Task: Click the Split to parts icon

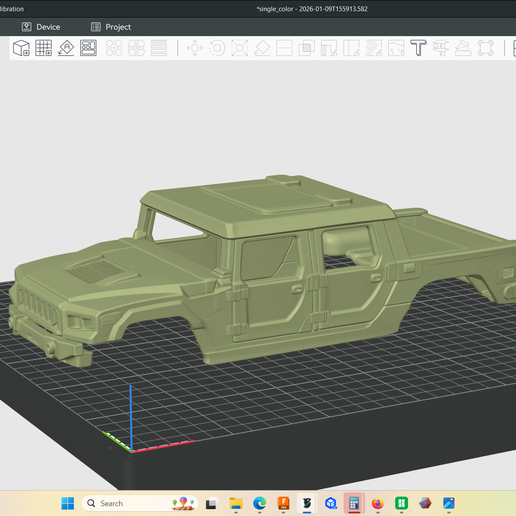Action: [x=136, y=48]
